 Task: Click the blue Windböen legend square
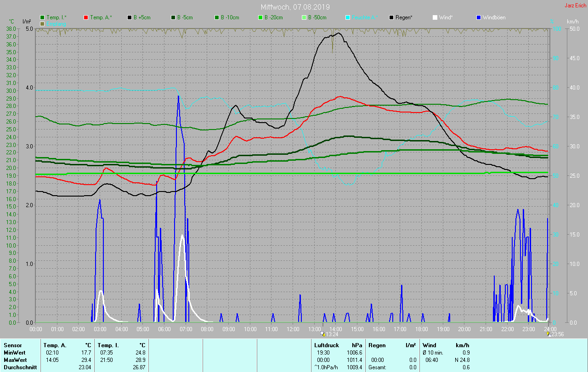pos(479,17)
